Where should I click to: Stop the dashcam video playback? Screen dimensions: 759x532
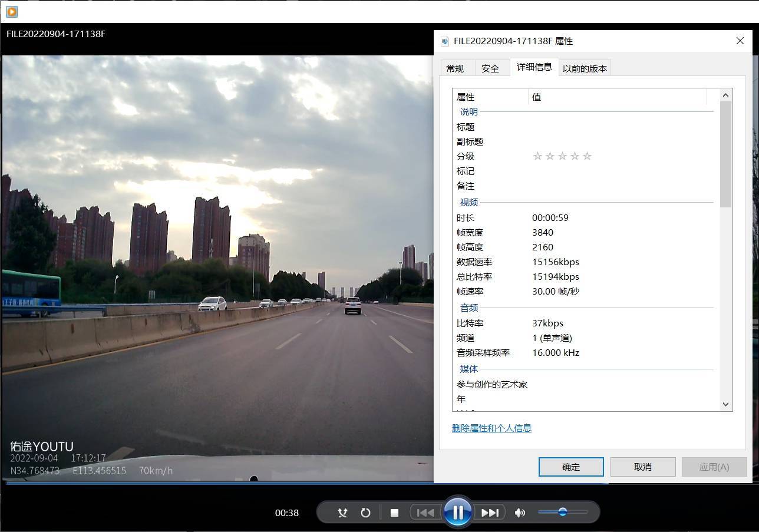(x=394, y=512)
